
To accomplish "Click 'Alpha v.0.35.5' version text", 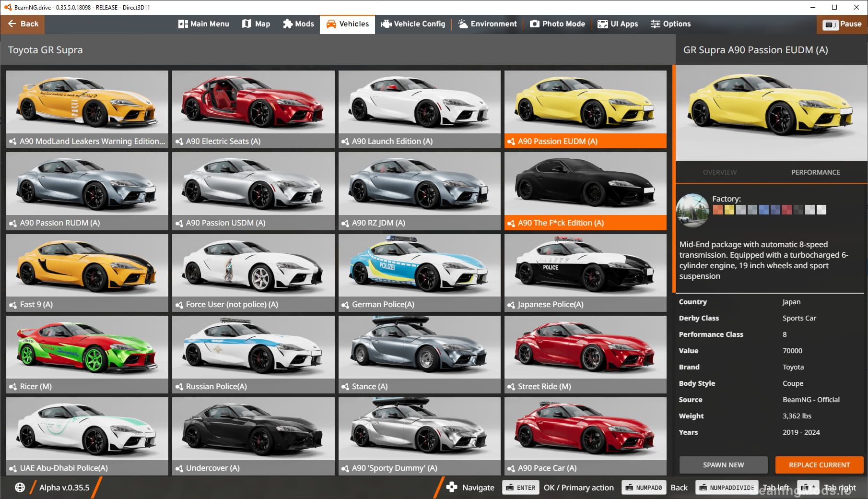I will 64,487.
